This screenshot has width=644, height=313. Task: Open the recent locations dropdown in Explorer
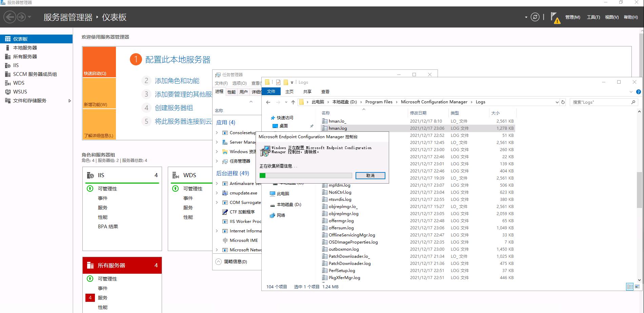[x=286, y=102]
